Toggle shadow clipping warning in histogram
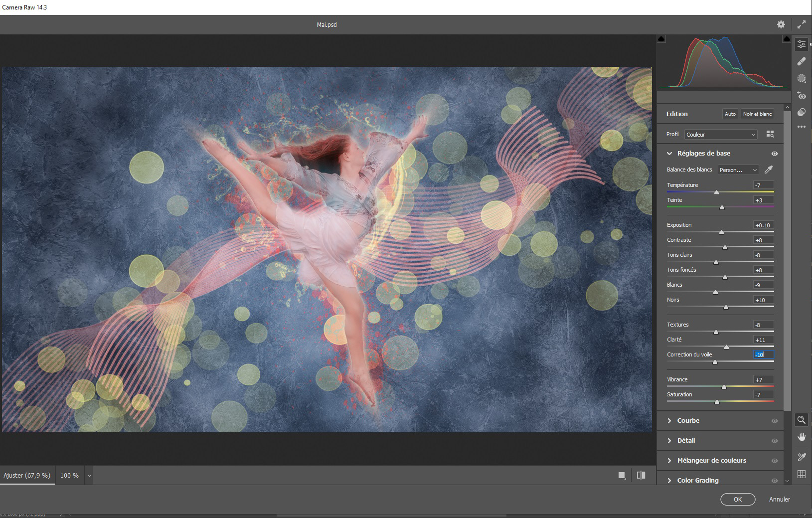Viewport: 812px width, 518px height. tap(661, 39)
